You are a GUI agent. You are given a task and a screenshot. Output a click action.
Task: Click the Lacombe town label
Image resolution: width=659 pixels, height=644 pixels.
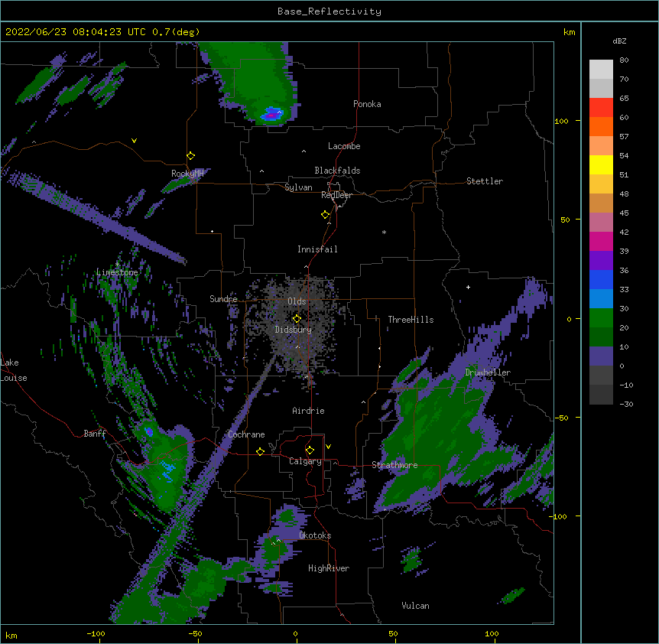click(344, 146)
